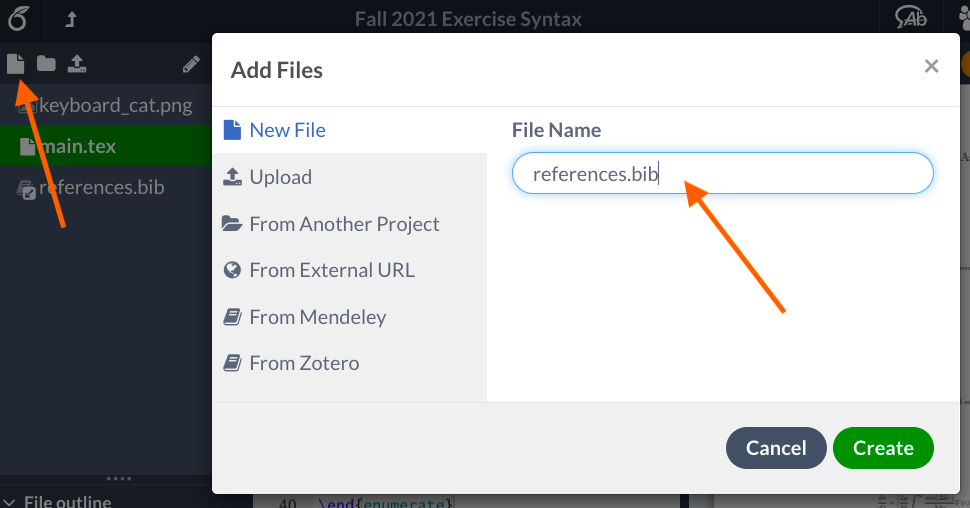The image size is (970, 508).
Task: Choose From Mendeley option
Action: point(317,317)
